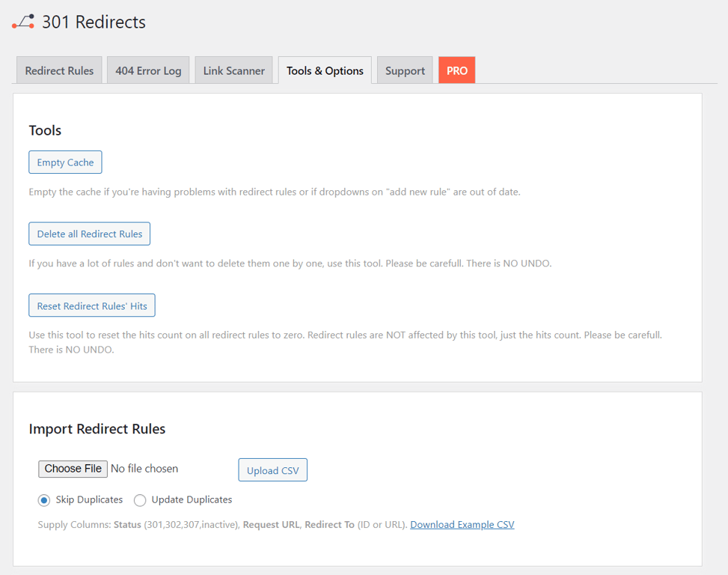
Task: Click the "No file chosen" file input area
Action: coord(144,469)
